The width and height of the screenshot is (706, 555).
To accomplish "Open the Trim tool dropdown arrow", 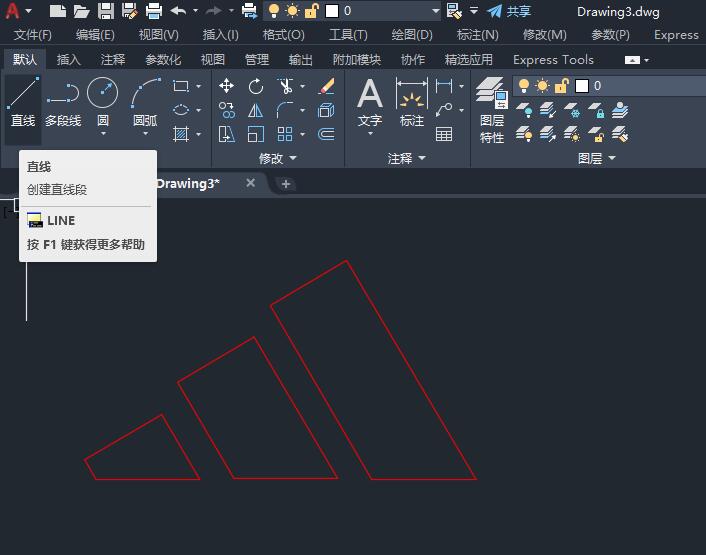I will coord(303,86).
